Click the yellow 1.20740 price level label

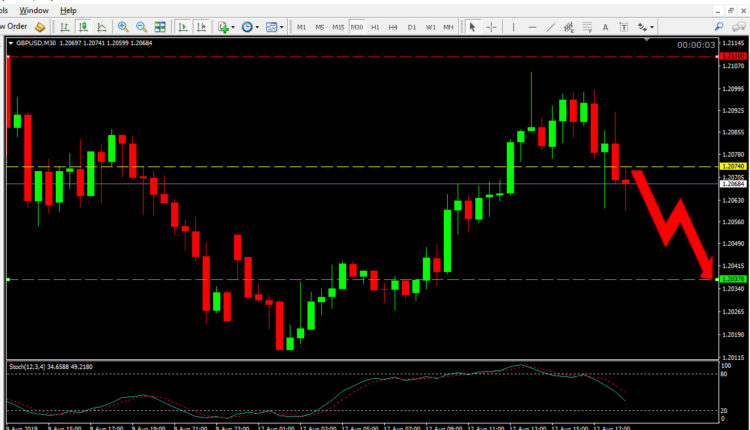click(x=733, y=166)
